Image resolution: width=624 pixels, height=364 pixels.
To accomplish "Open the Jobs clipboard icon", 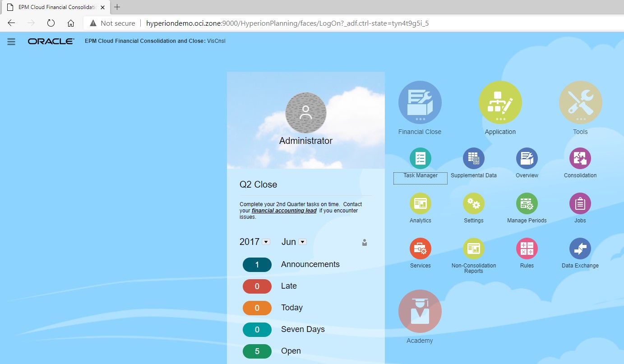I will (580, 203).
